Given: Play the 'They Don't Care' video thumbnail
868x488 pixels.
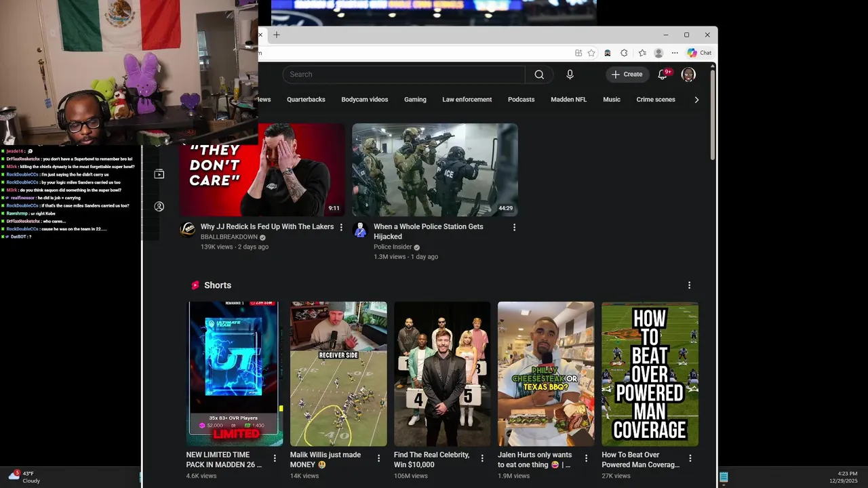Looking at the screenshot, I should tap(262, 170).
